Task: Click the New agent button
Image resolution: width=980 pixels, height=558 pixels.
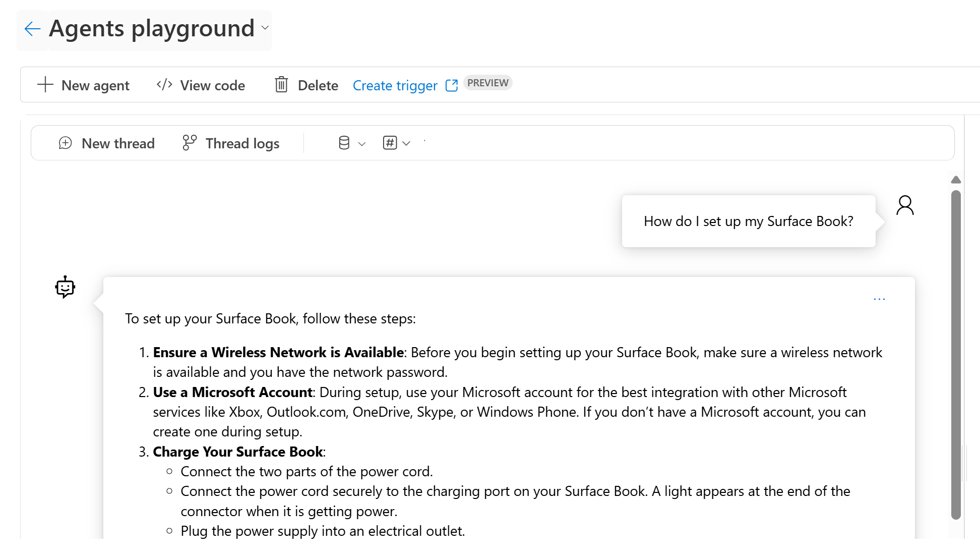Action: pos(95,85)
